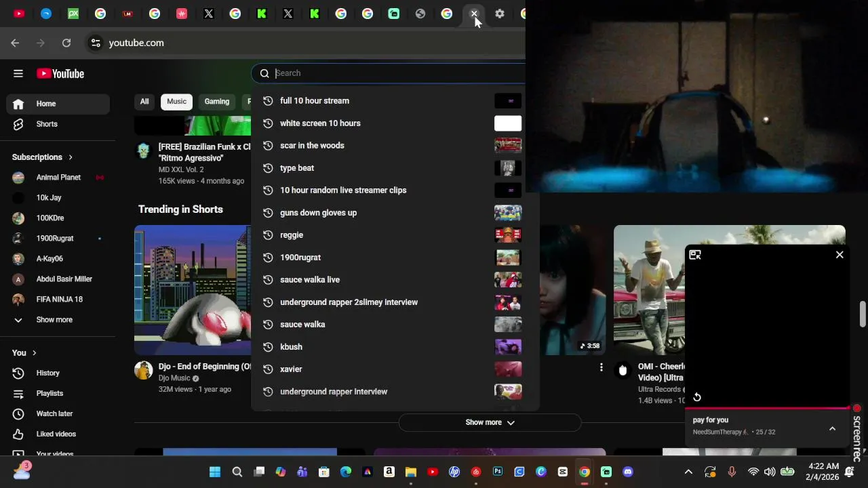The width and height of the screenshot is (868, 488).
Task: Launch Discord from the taskbar
Action: click(628, 472)
